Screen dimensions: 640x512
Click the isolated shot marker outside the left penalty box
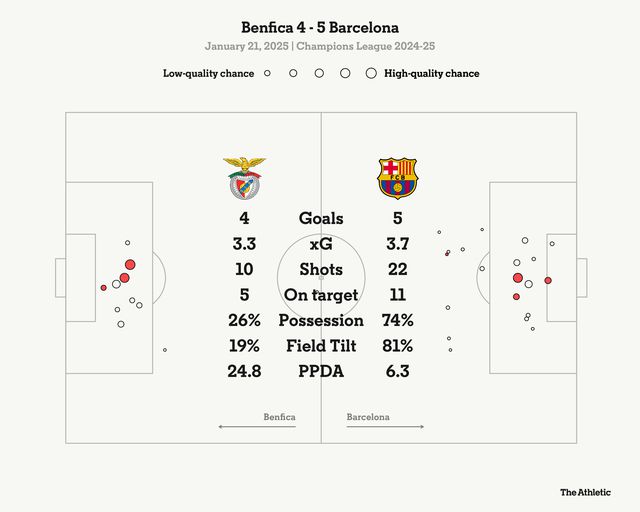click(x=165, y=349)
